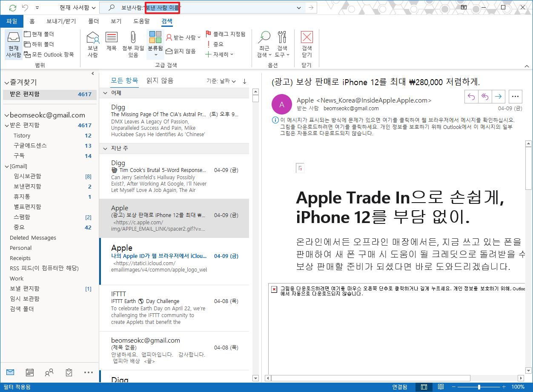The image size is (533, 392).
Task: Switch to the 폴더 ribbon tab
Action: tap(93, 21)
